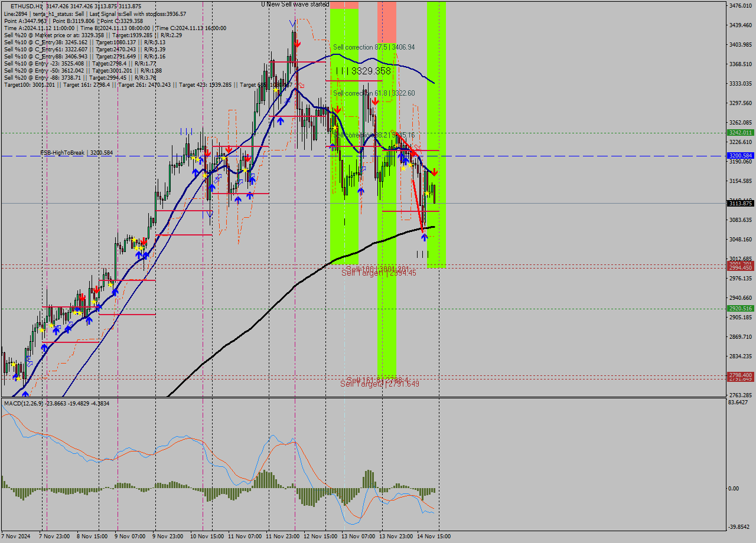Screen dimensions: 756x543
Task: Select the 'Sell correction 61.8 | 3322.60' label
Action: point(374,93)
